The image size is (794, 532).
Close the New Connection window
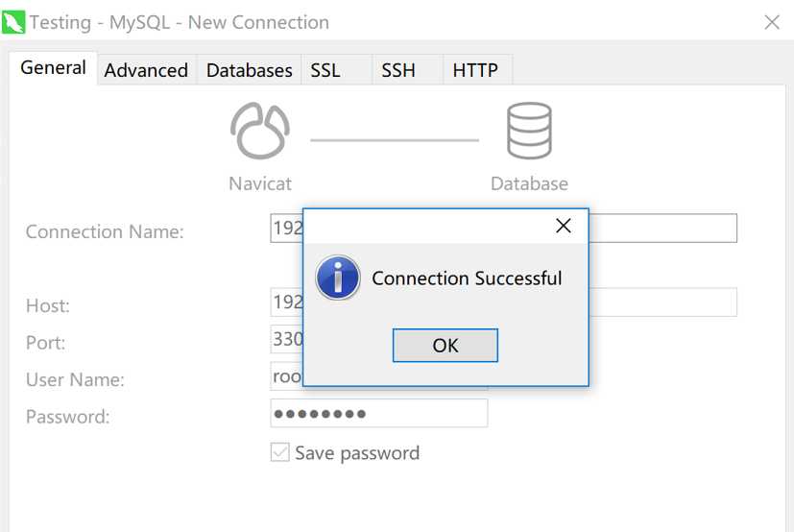click(772, 21)
